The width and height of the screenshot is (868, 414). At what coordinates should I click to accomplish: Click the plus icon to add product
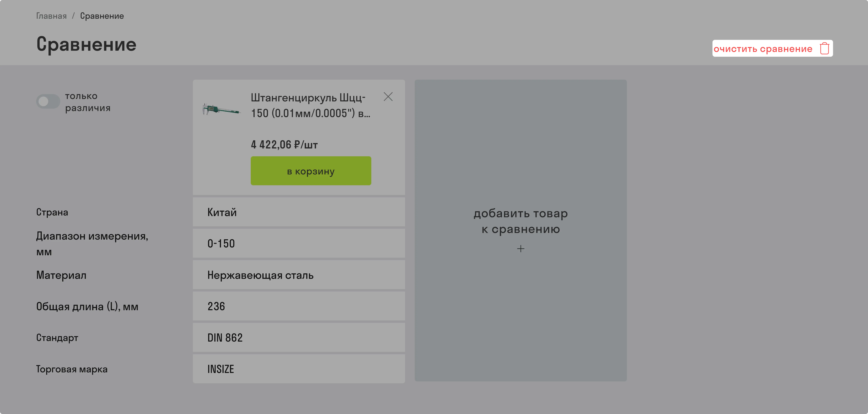click(521, 249)
